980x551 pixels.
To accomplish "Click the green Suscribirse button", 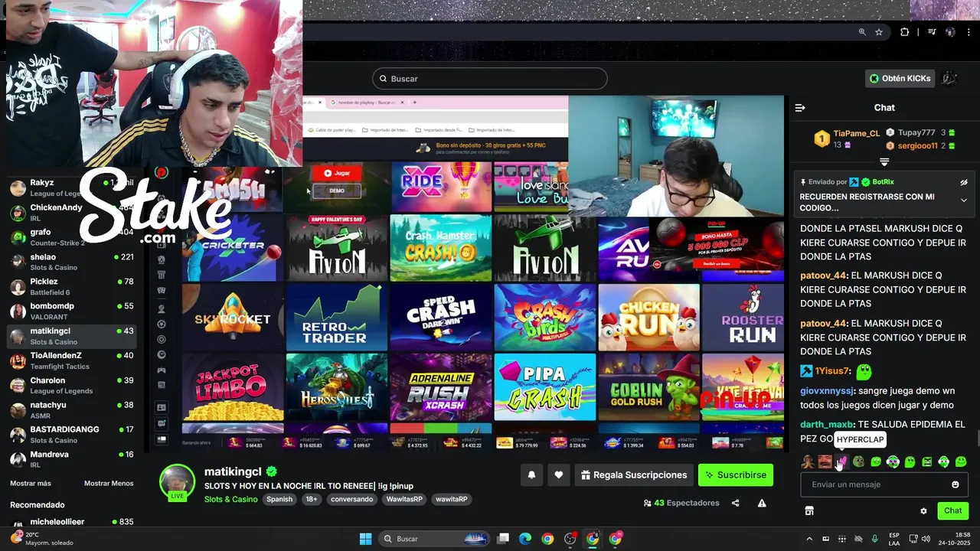I will pos(735,475).
